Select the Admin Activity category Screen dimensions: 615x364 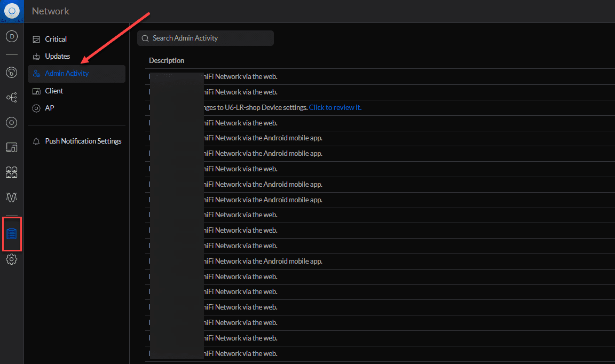click(76, 74)
